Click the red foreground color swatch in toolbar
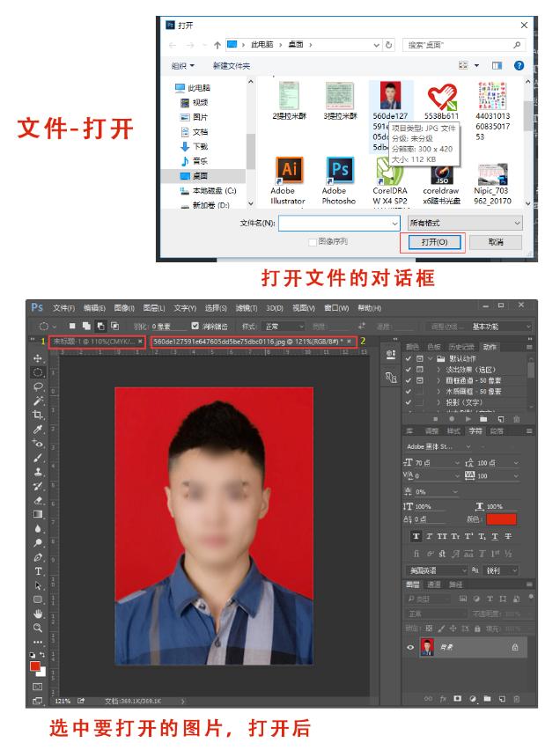Screen dimensions: 560x750 click(x=35, y=665)
